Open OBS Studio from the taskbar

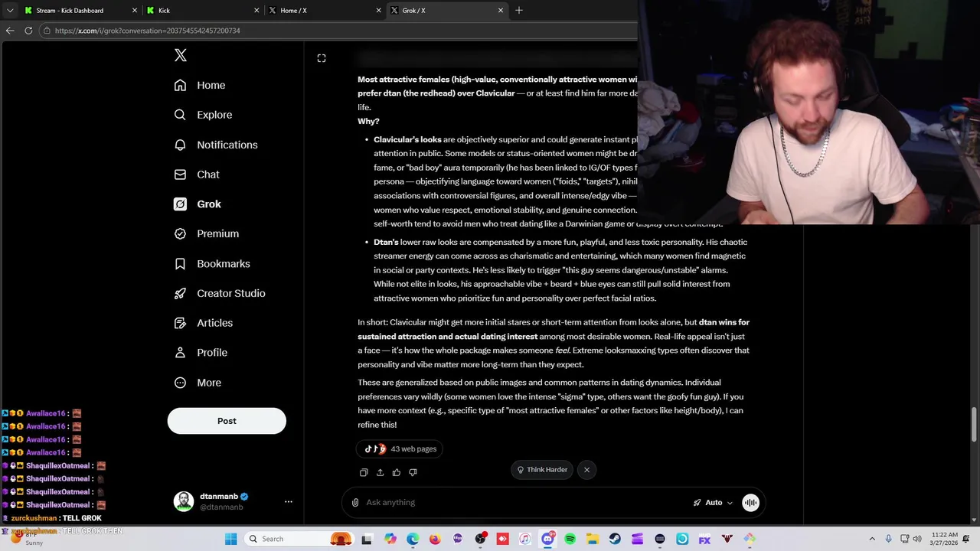(480, 539)
